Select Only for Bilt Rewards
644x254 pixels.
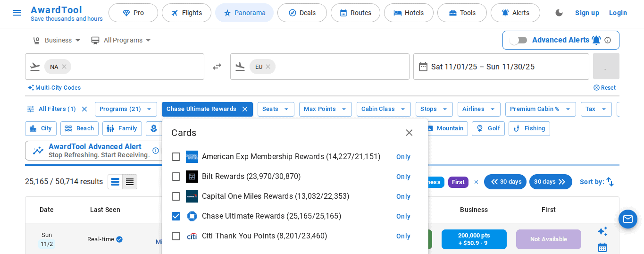[x=403, y=177]
